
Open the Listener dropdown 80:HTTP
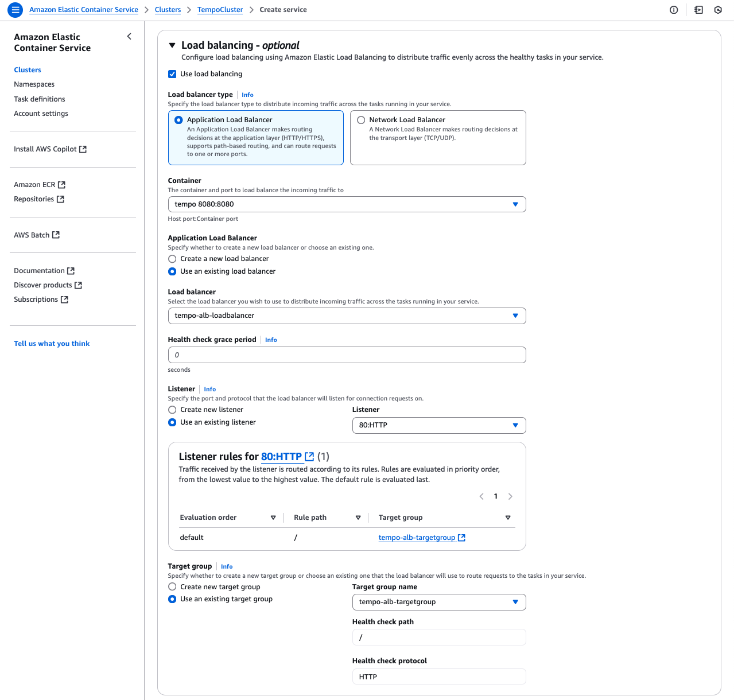click(x=439, y=425)
